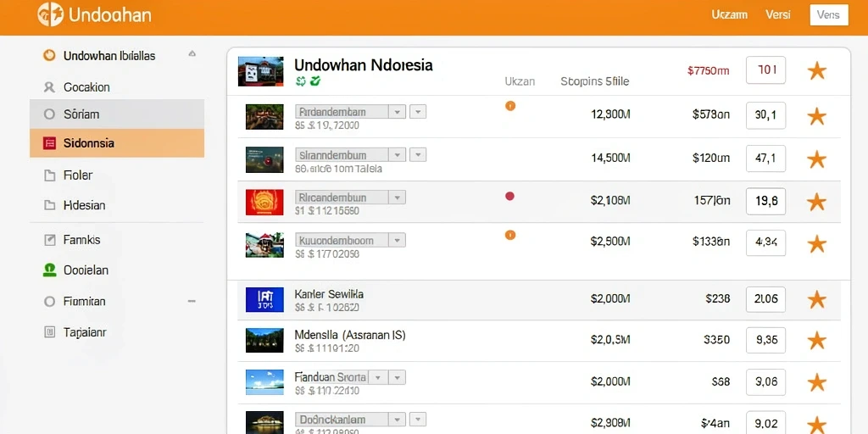868x434 pixels.
Task: Star the Kuuondembioom row
Action: [x=816, y=244]
